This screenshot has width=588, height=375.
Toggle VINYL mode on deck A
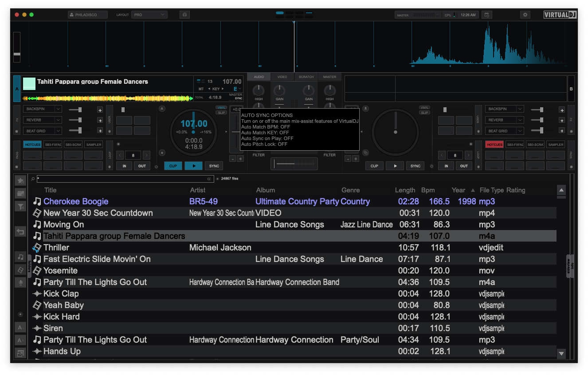pyautogui.click(x=221, y=108)
